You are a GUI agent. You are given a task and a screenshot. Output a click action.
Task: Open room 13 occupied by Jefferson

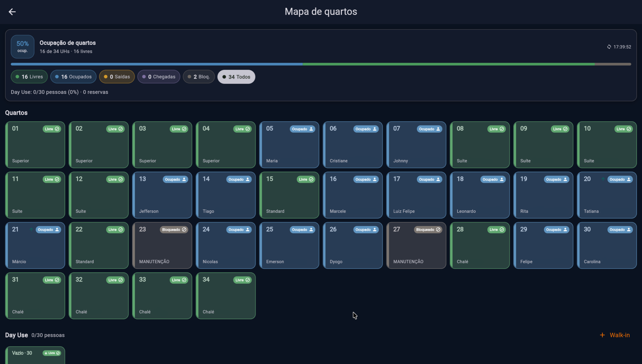pyautogui.click(x=162, y=195)
